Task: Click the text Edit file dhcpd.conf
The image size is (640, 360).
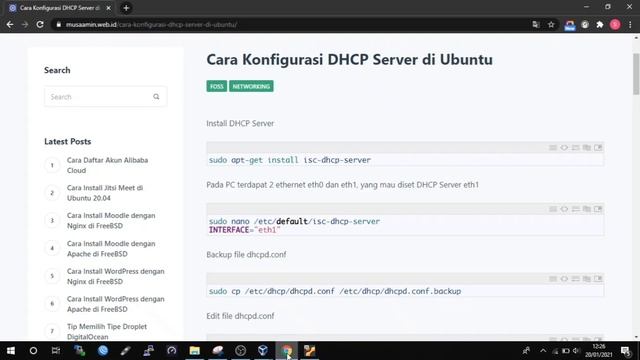Action: pyautogui.click(x=240, y=316)
